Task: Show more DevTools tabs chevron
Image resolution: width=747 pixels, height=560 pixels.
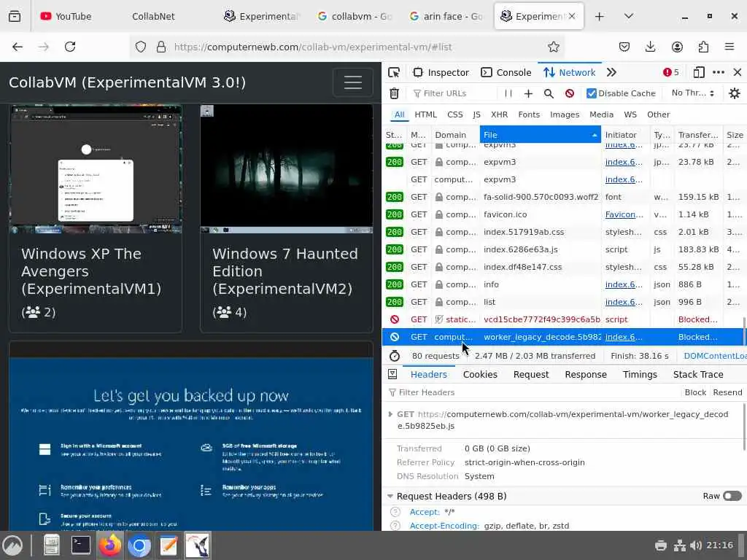Action: tap(612, 72)
